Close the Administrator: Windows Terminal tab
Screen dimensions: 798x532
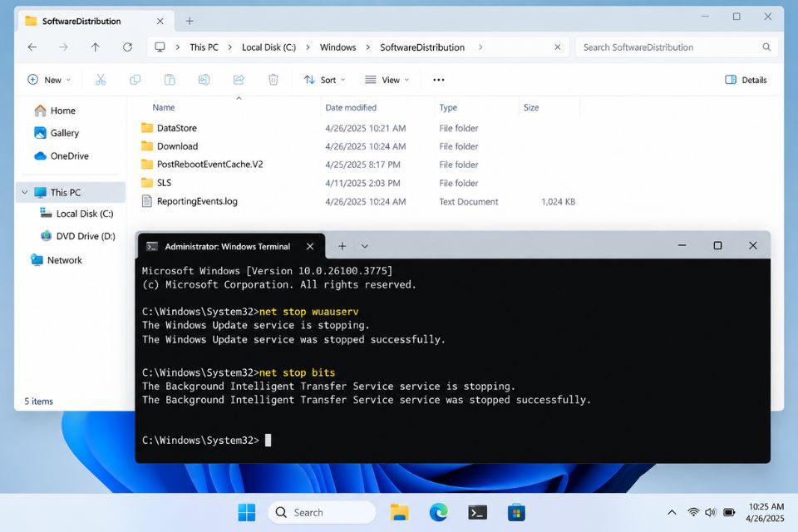[310, 246]
